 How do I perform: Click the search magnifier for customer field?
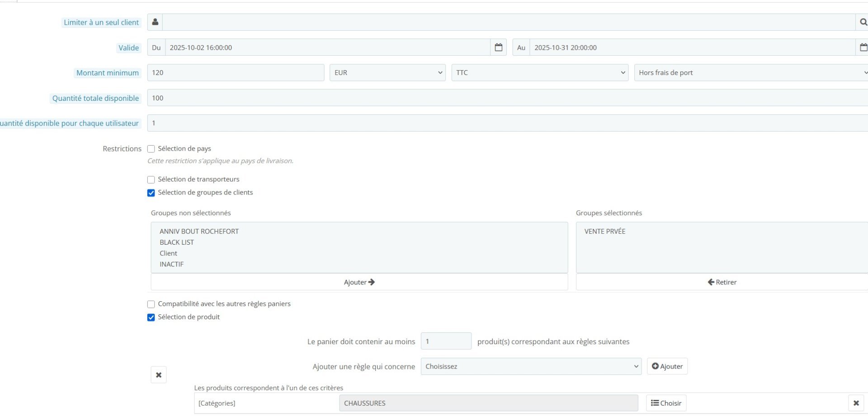863,22
